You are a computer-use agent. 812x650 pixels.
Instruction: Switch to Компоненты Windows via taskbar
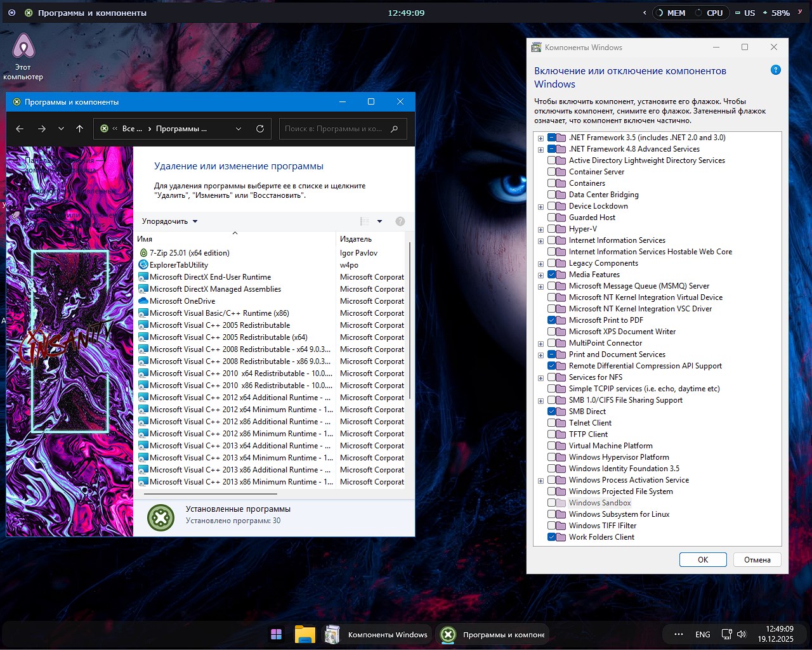pyautogui.click(x=377, y=634)
